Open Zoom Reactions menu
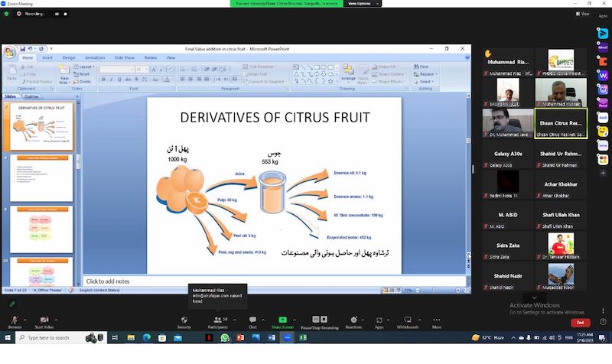 pyautogui.click(x=353, y=321)
